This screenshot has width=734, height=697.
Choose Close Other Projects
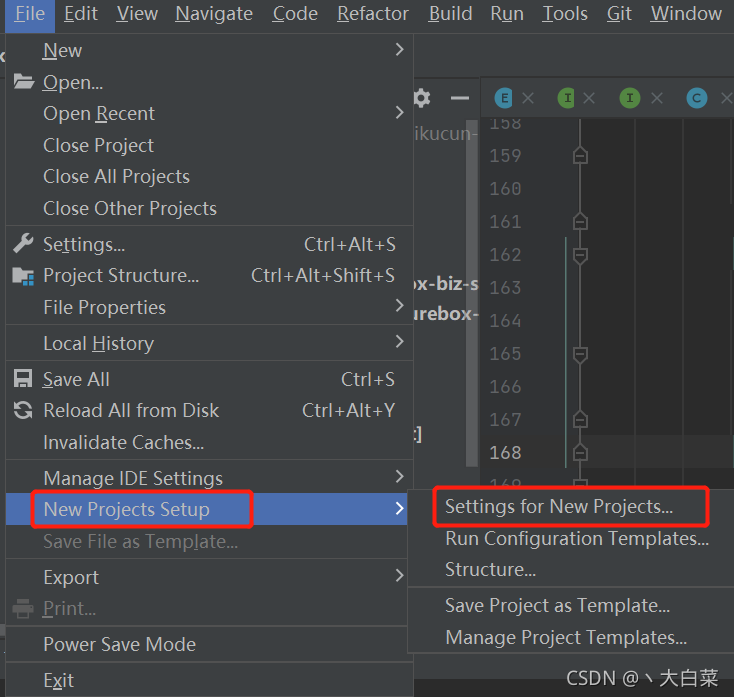click(x=209, y=208)
